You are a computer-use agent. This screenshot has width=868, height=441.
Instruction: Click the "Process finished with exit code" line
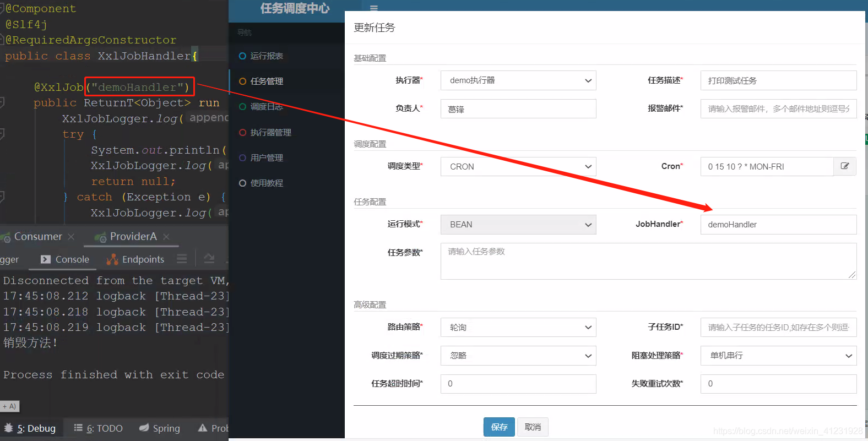tap(113, 374)
